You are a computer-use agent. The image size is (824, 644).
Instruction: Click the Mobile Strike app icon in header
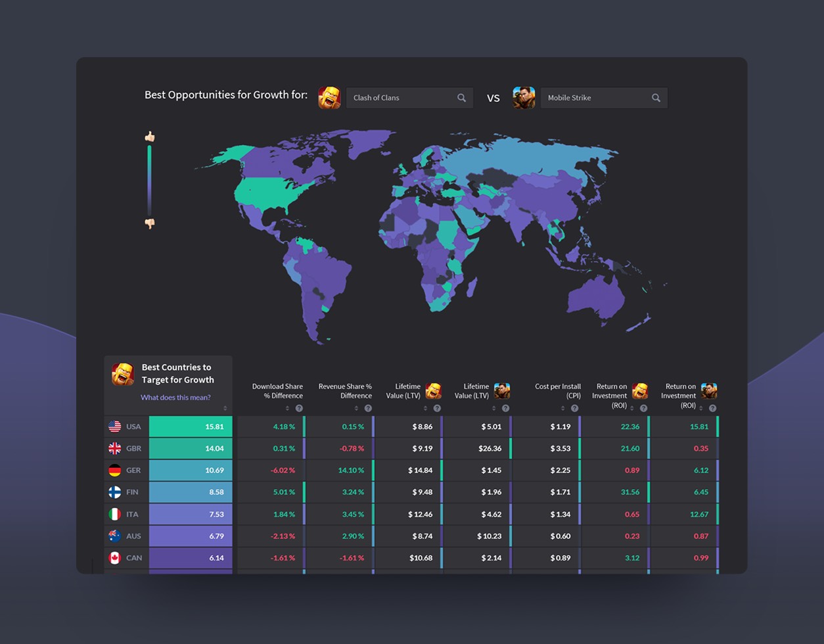(524, 98)
